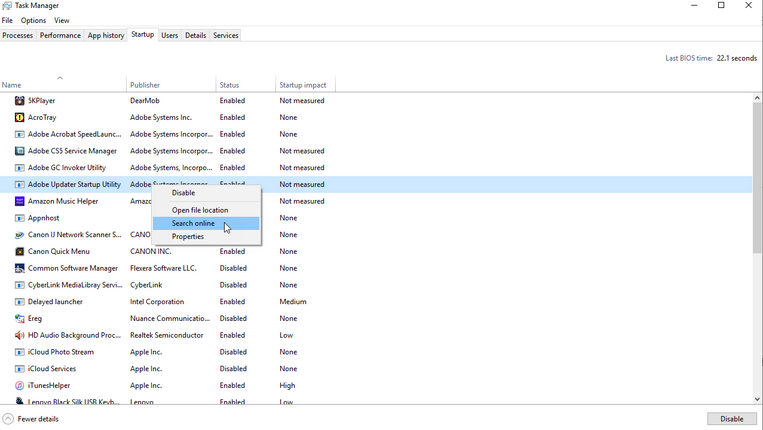Viewport: 763px width, 430px height.
Task: Sort by the Publisher column header
Action: click(171, 83)
